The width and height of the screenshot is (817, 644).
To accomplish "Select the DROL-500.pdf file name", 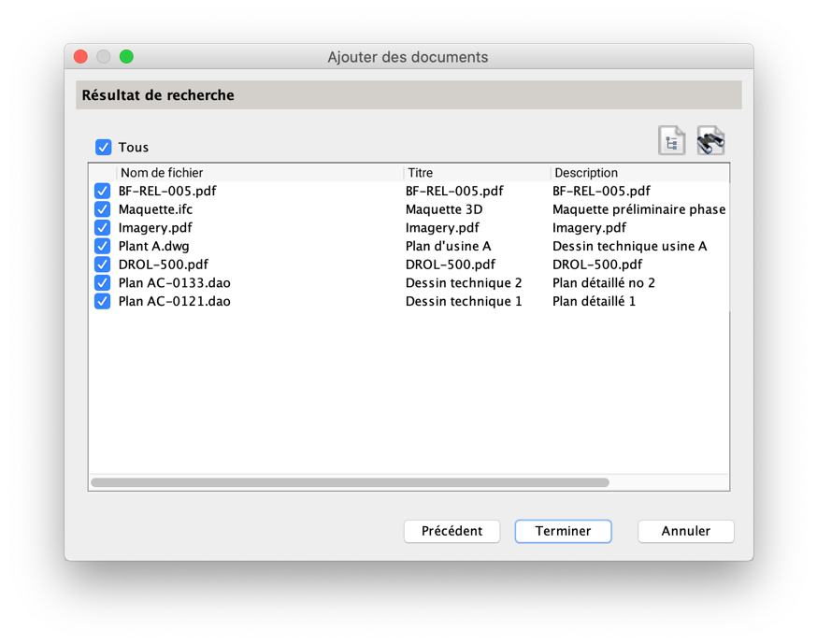I will point(163,265).
